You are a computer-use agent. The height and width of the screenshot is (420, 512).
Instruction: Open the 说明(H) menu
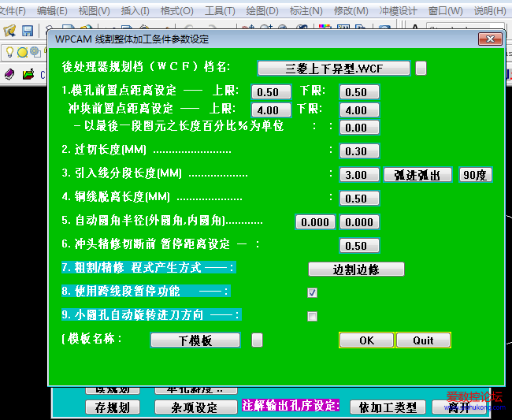click(x=490, y=11)
